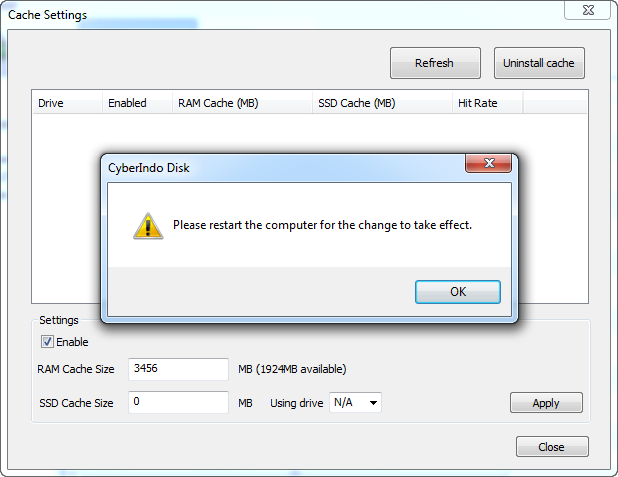Screen dimensions: 618x477
Task: Open the Using drive N/A dropdown
Action: click(355, 402)
